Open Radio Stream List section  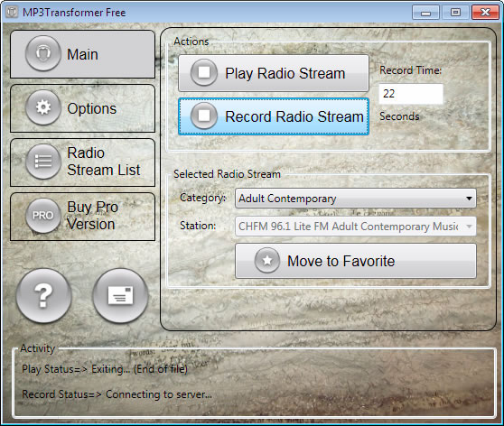pyautogui.click(x=82, y=162)
